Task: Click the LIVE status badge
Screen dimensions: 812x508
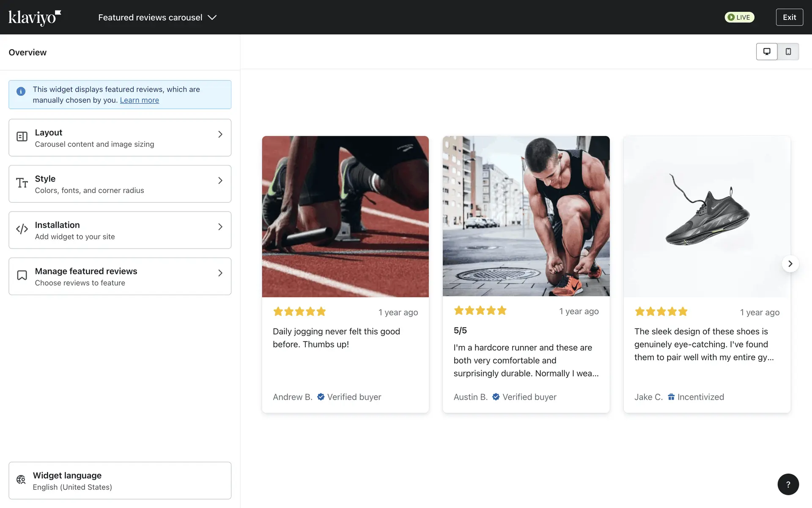Action: [x=739, y=17]
